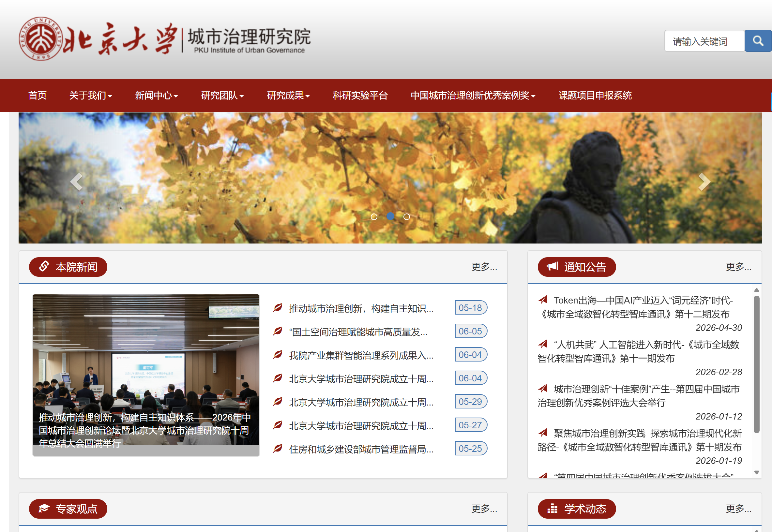The image size is (772, 532).
Task: Select the second filled carousel indicator dot
Action: (x=390, y=216)
